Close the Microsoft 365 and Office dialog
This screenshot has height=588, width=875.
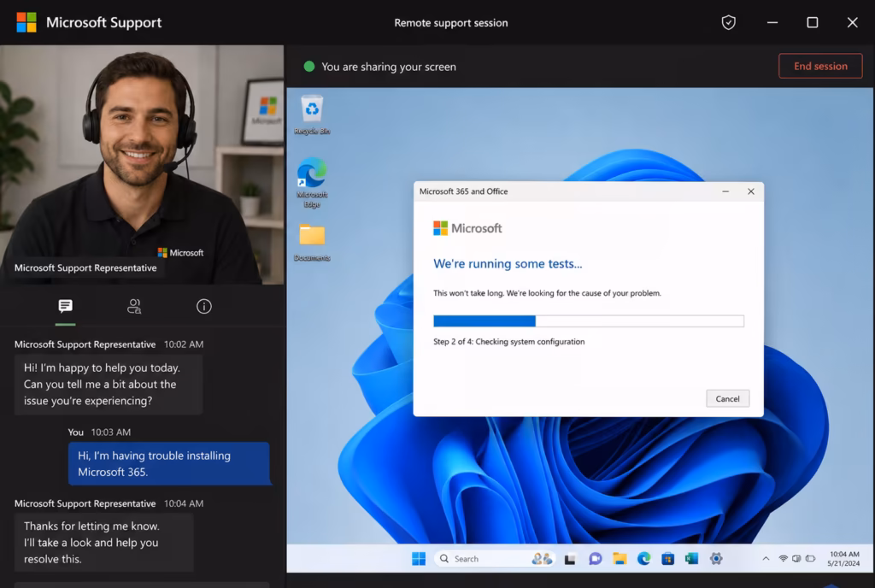pos(751,191)
